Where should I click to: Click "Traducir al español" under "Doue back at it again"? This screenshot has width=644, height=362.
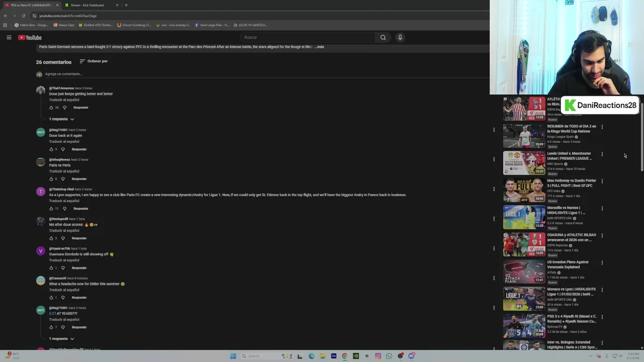64,142
